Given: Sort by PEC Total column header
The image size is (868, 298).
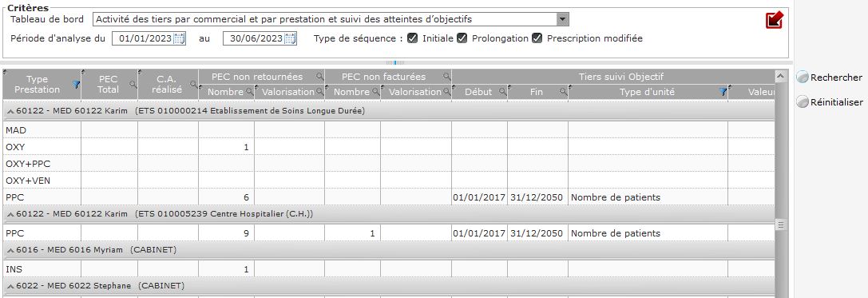Looking at the screenshot, I should tap(108, 84).
